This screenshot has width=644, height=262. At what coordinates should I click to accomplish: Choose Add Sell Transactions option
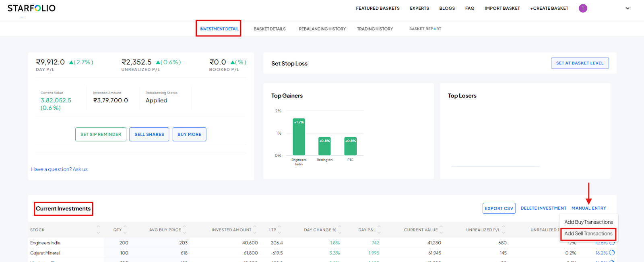click(x=588, y=234)
